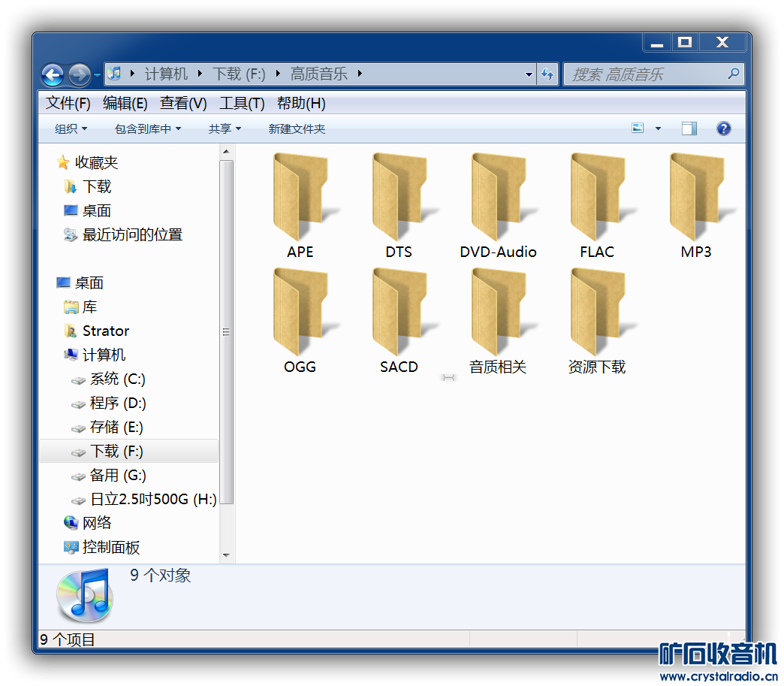Viewport: 784px width, 686px height.
Task: Click the 新建文件夹 button
Action: (x=297, y=129)
